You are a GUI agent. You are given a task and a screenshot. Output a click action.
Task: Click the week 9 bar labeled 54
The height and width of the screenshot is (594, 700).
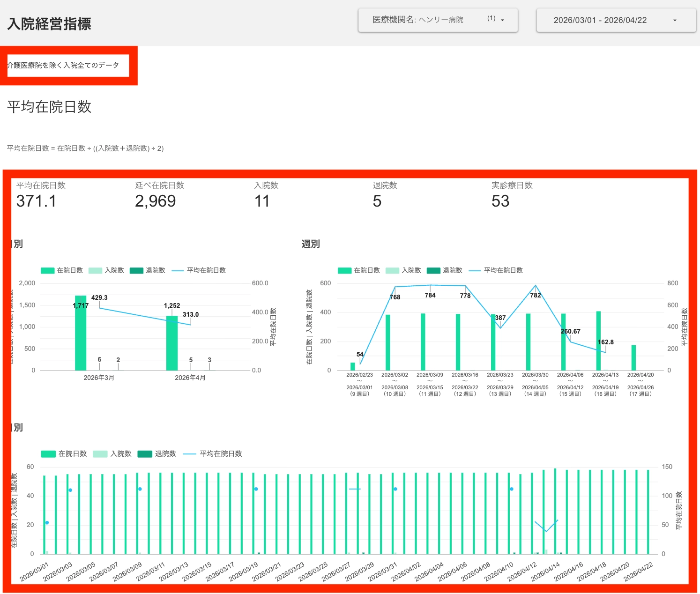coord(353,366)
